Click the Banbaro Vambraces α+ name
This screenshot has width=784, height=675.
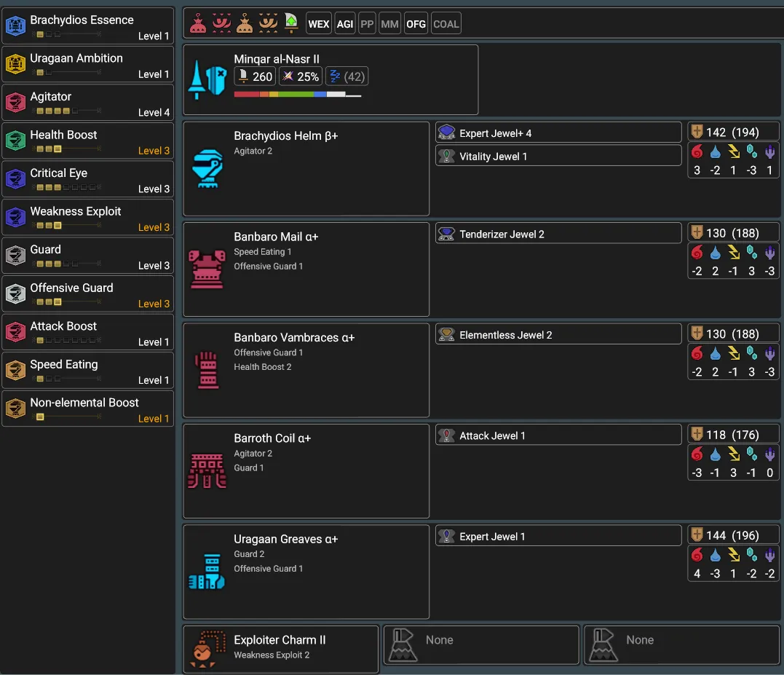(295, 338)
